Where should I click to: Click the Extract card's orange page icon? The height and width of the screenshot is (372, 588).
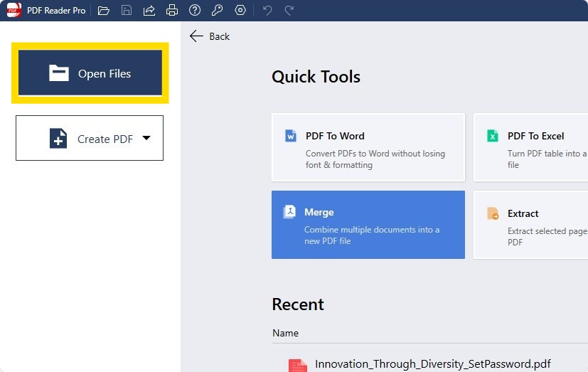[493, 213]
